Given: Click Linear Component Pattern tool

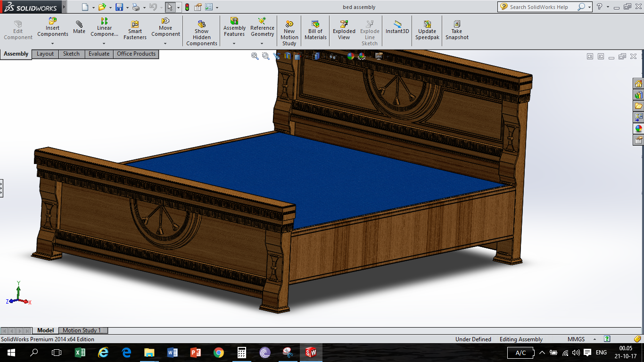Looking at the screenshot, I should point(104,27).
